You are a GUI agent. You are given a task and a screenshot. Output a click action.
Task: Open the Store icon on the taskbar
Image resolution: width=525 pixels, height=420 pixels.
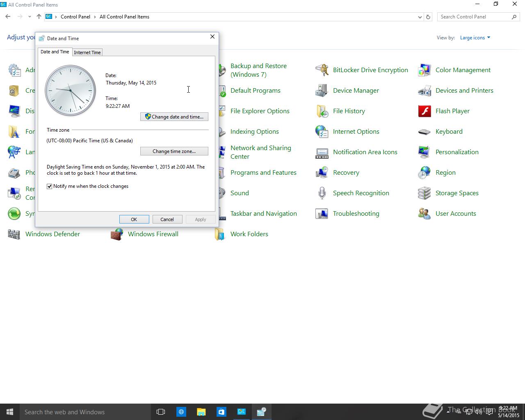click(221, 412)
